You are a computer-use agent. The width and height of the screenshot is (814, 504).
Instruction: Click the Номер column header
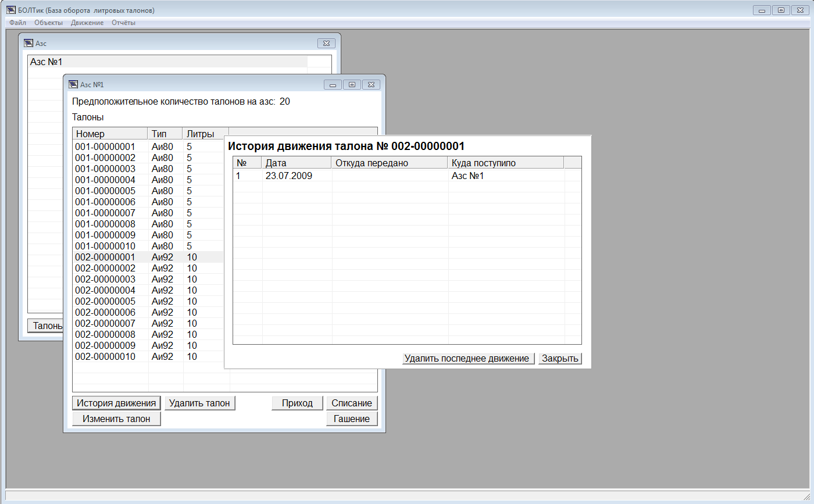[109, 134]
